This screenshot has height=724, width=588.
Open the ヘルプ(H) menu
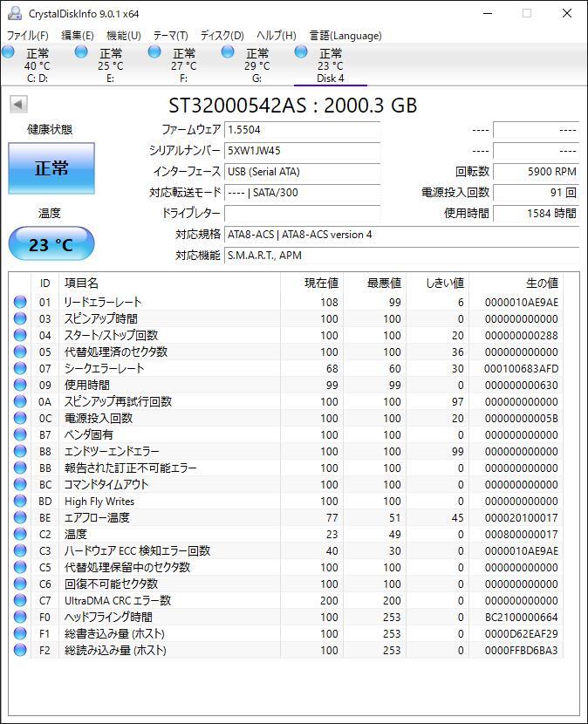click(x=277, y=36)
